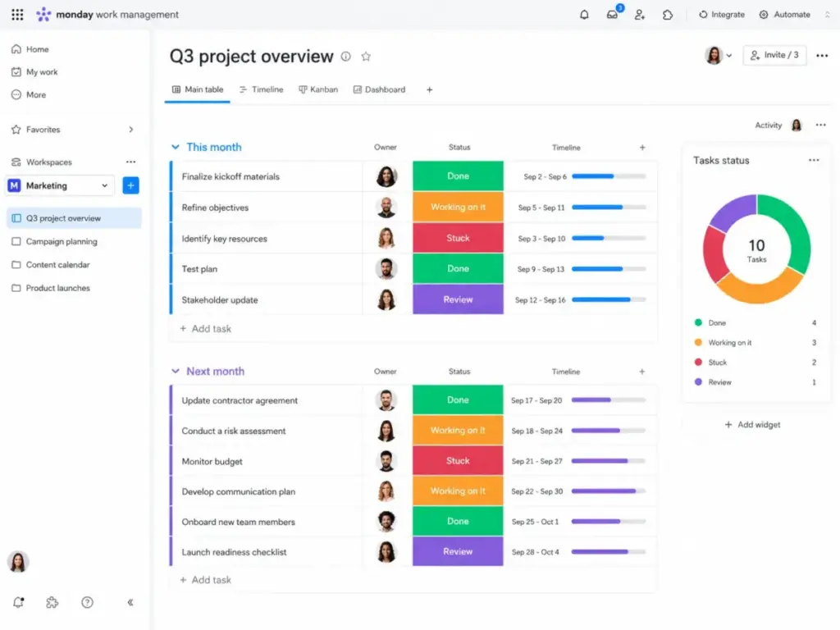
Task: Change Stuck status of Monitor budget
Action: 458,461
